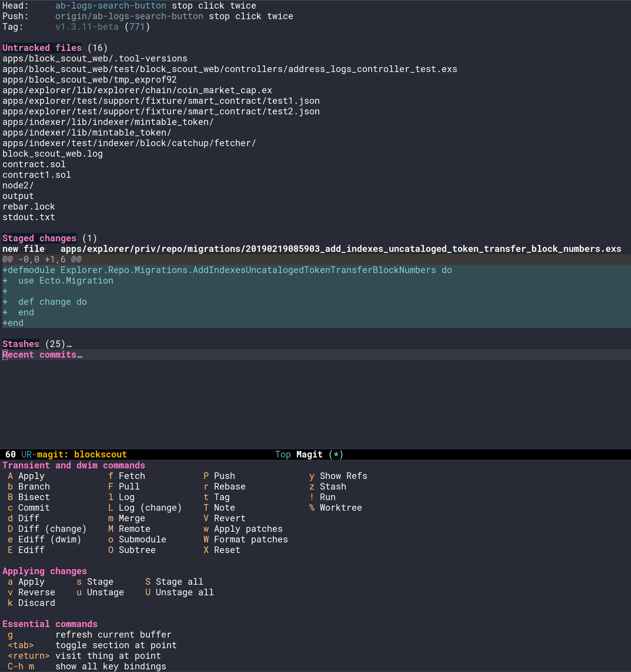The width and height of the screenshot is (631, 672).
Task: Choose the Log command (l)
Action: click(121, 497)
